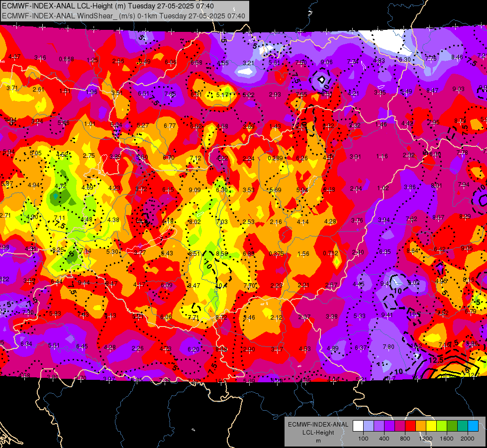Click the 1200 label on the legend scale
The image size is (487, 448).
(x=426, y=439)
